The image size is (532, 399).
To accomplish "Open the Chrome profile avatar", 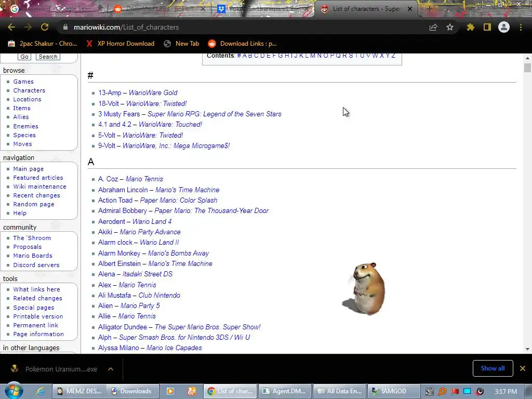I will (504, 27).
